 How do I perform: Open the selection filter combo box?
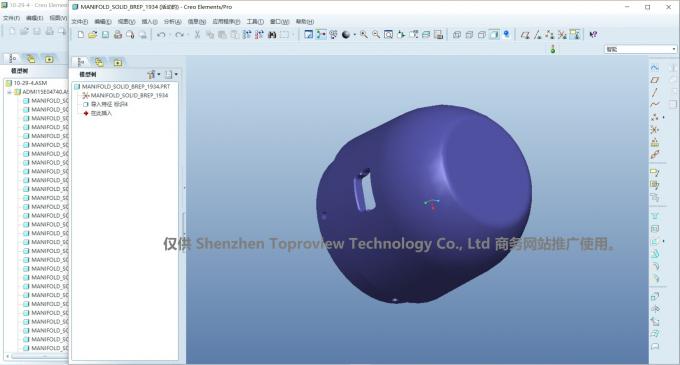(x=641, y=49)
